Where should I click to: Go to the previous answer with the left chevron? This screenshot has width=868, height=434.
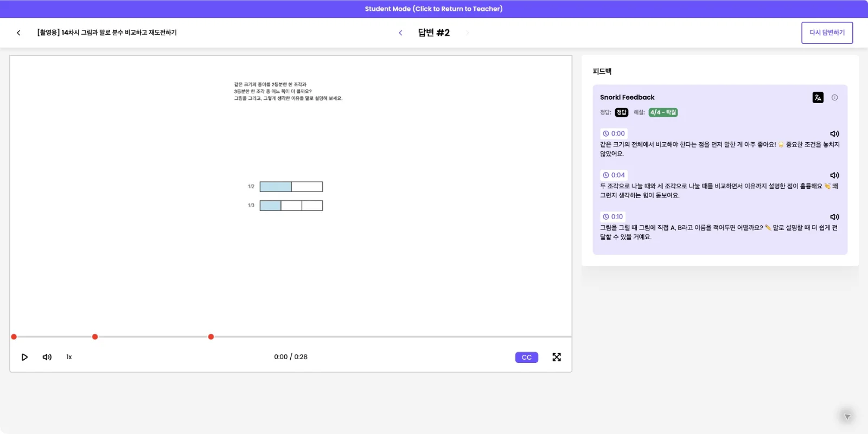coord(400,33)
